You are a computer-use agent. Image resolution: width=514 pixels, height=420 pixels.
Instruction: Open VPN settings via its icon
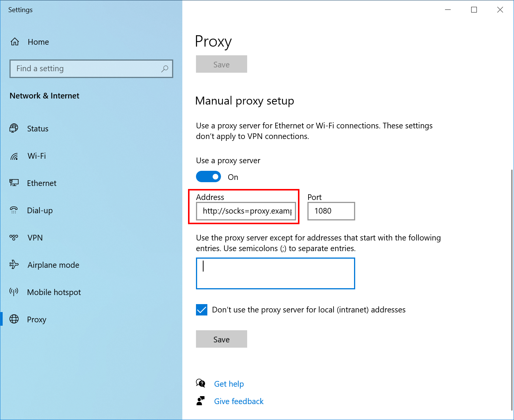(x=14, y=237)
